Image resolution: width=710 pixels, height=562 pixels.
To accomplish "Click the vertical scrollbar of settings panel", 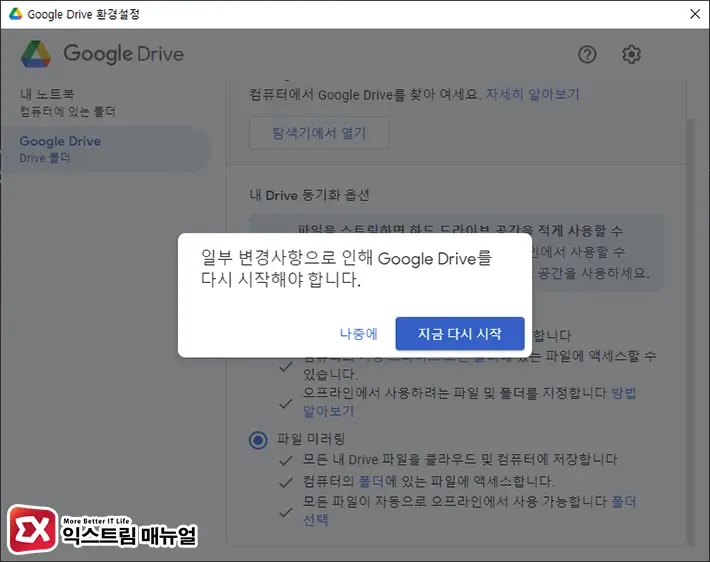I will (690, 331).
